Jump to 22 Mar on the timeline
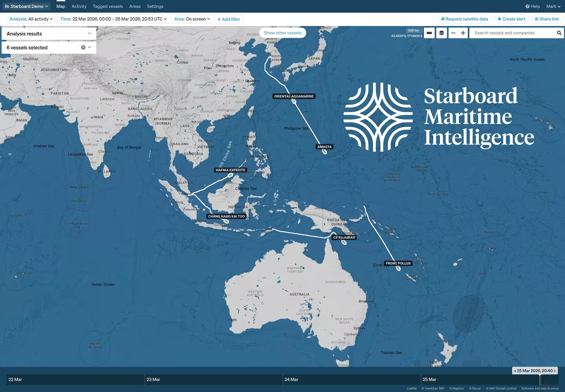 pos(15,379)
